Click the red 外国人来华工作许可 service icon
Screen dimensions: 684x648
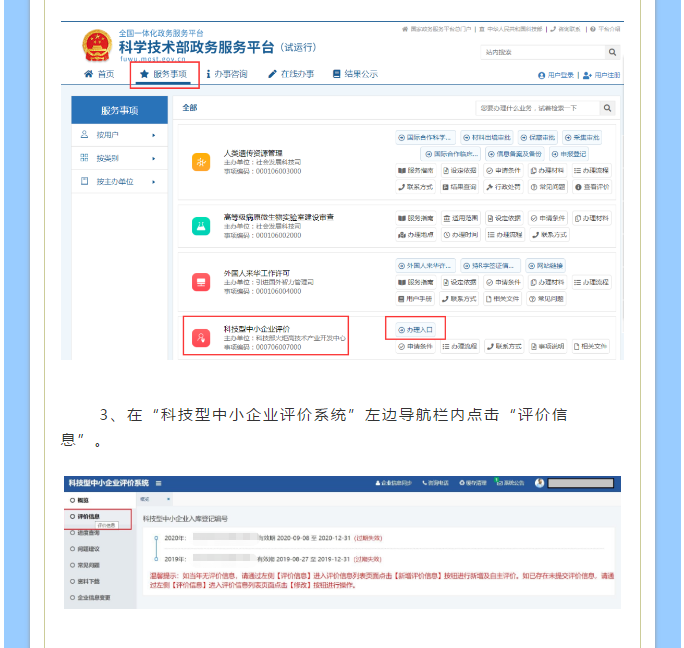click(x=200, y=283)
